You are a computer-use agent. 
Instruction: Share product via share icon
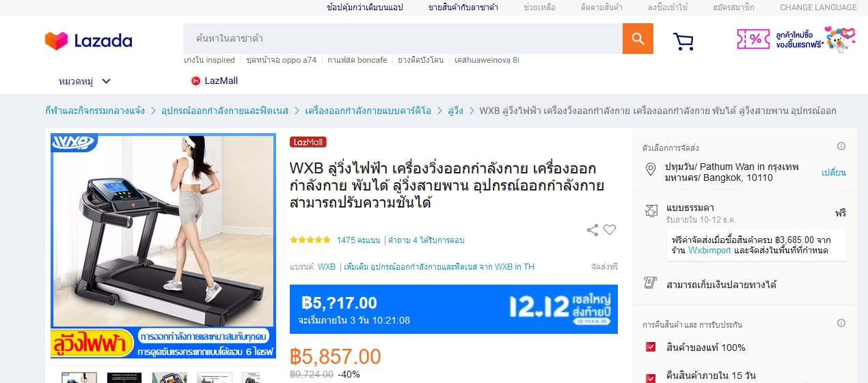[593, 230]
